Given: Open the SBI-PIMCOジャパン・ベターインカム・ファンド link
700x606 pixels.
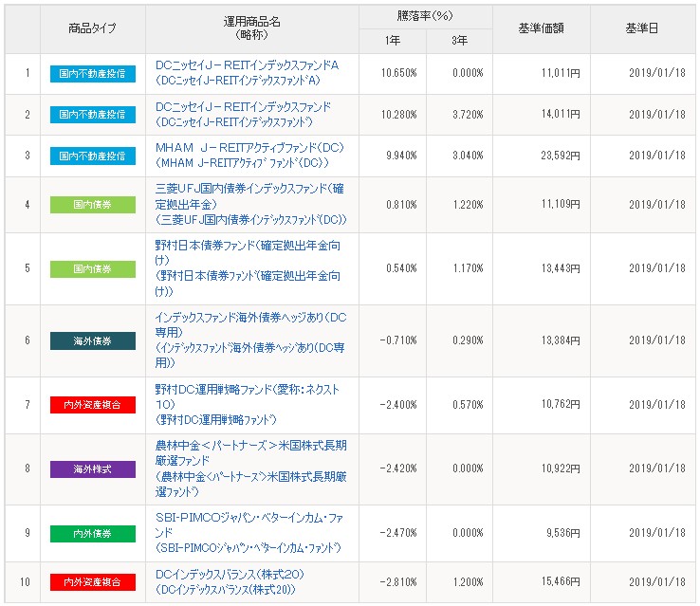Looking at the screenshot, I should click(x=249, y=533).
